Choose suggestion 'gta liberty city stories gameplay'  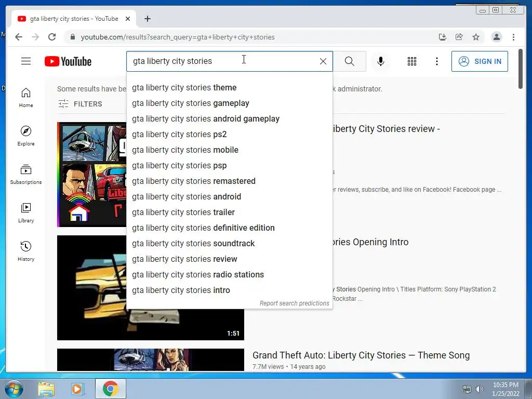[x=229, y=103]
